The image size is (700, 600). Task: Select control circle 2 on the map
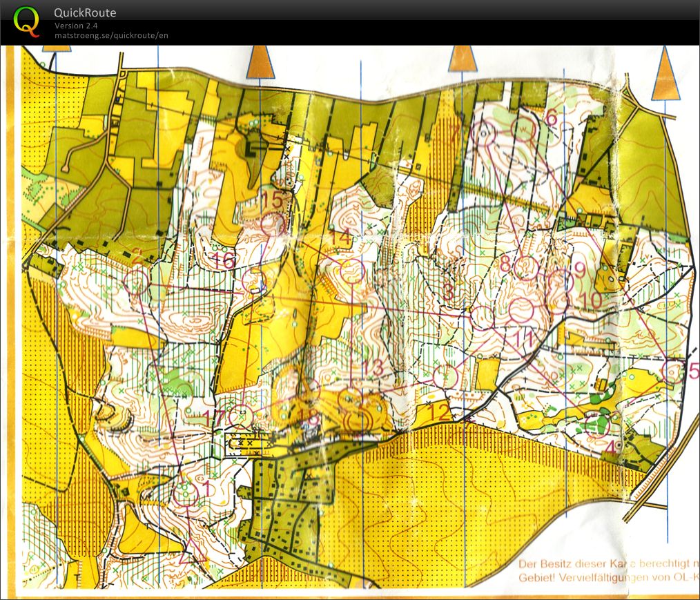(137, 282)
